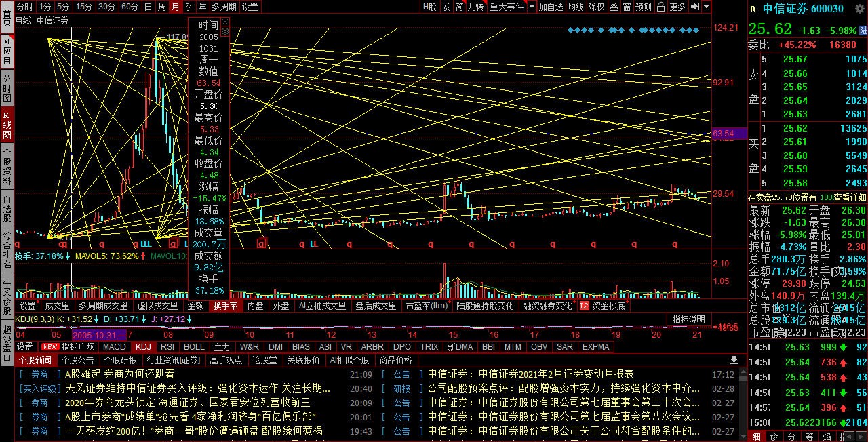Click the L2 badge before 资金抄底
Image resolution: width=868 pixels, height=442 pixels.
tap(584, 306)
